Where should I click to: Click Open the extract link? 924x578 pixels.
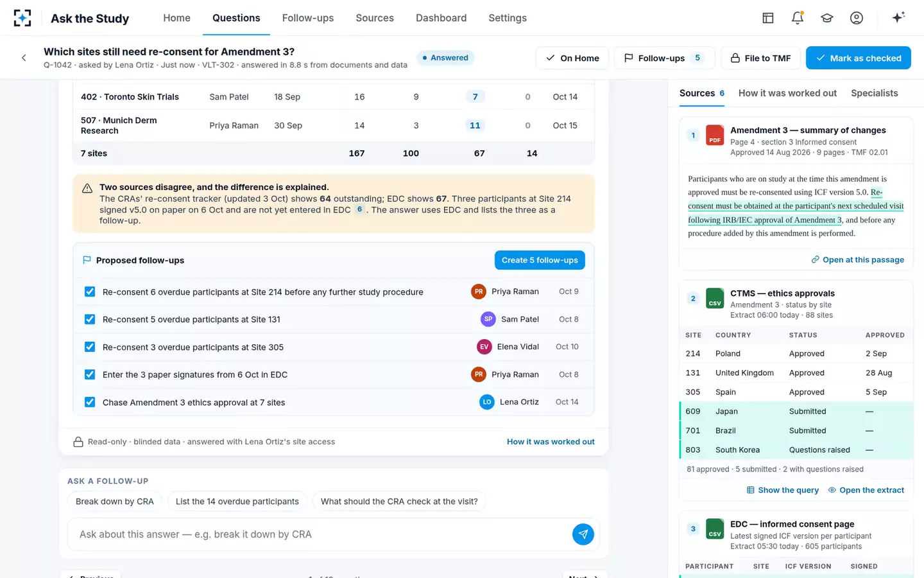click(866, 490)
